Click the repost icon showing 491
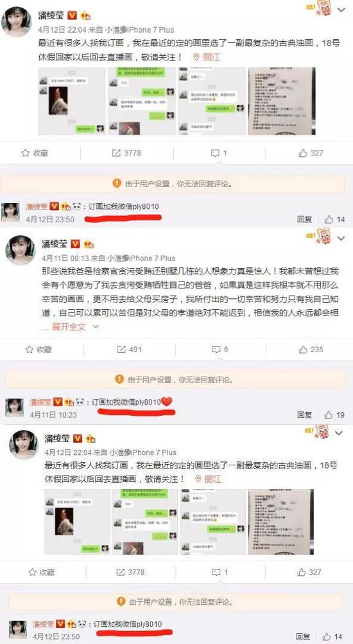Image resolution: width=353 pixels, height=644 pixels. pyautogui.click(x=121, y=350)
